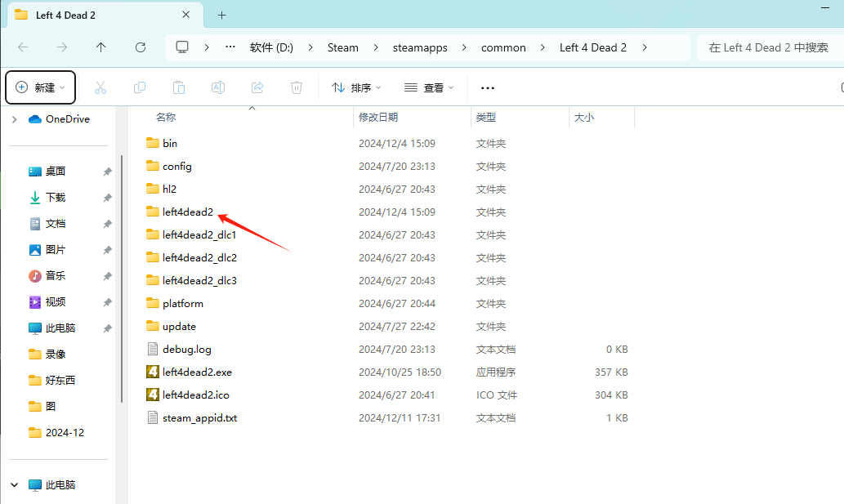Select the config folder icon
This screenshot has width=844, height=504.
(x=153, y=166)
